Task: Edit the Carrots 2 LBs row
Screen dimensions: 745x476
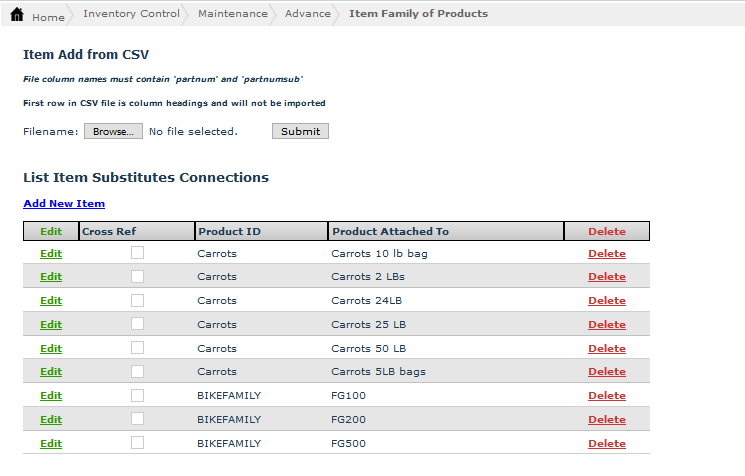Action: pyautogui.click(x=51, y=277)
